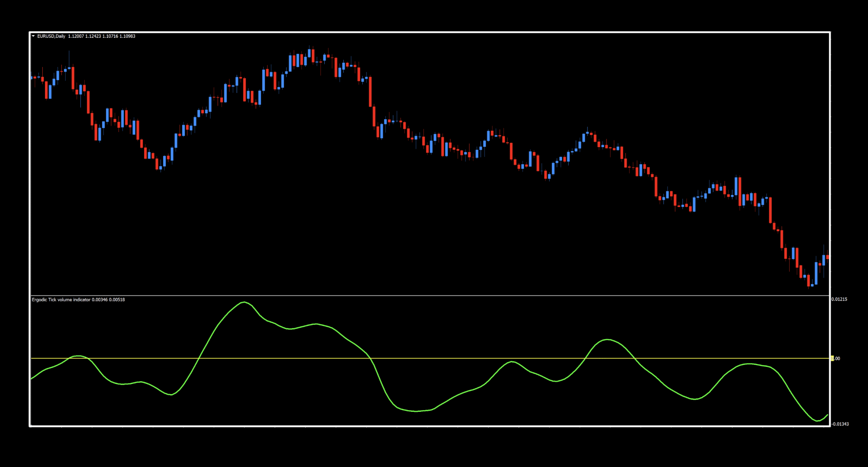The width and height of the screenshot is (868, 467).
Task: Click the high quote 1.12423 text
Action: pos(93,37)
